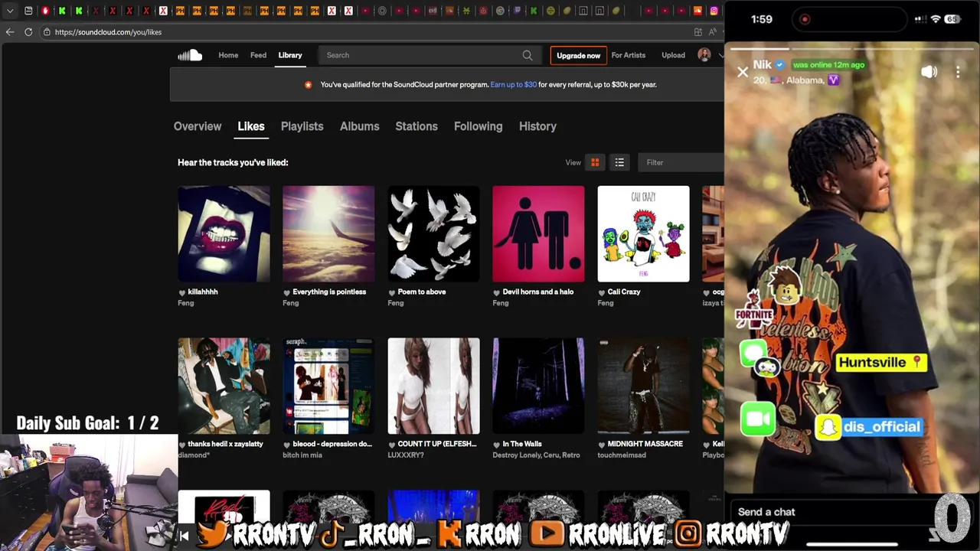Toggle like on In The Walls

[497, 445]
